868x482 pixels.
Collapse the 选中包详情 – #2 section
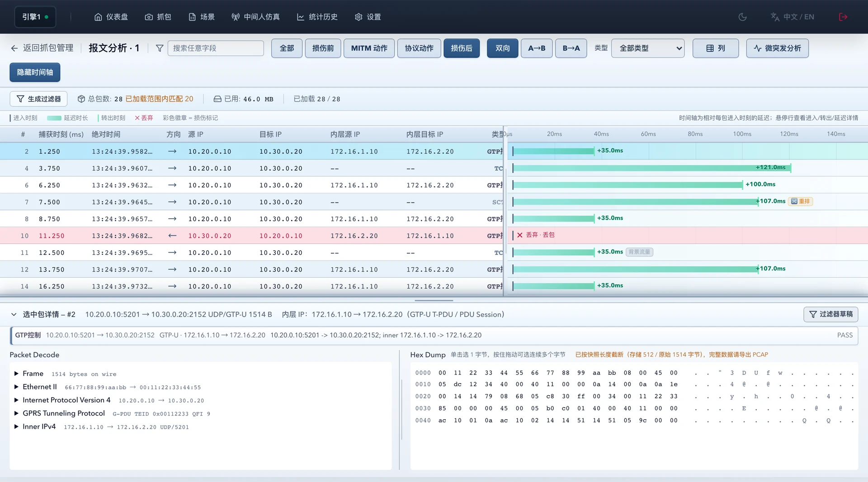point(14,314)
